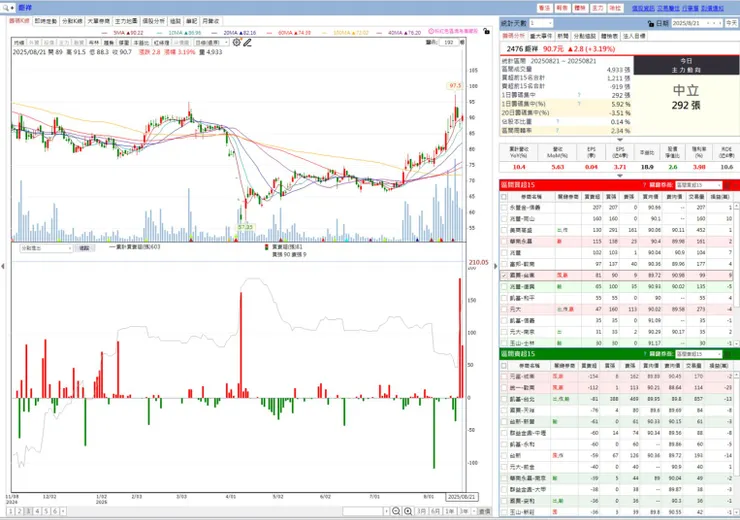This screenshot has width=740, height=520.
Task: Click scroll-down arrow of buy table
Action: [737, 344]
